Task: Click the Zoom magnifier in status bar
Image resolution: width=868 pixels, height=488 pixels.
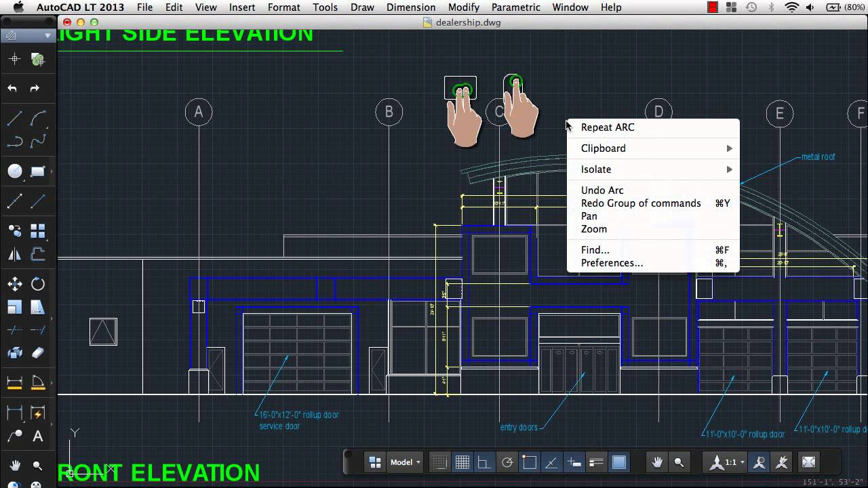Action: pos(679,462)
